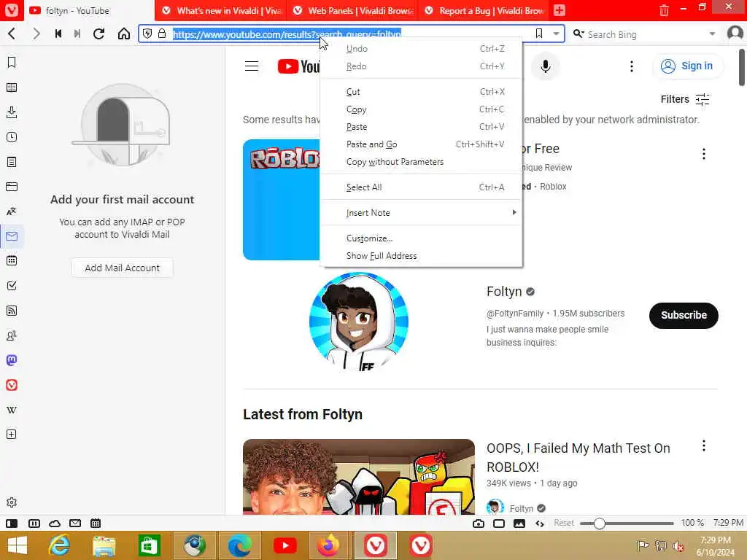
Task: Choose Cut from the context menu
Action: click(x=422, y=92)
